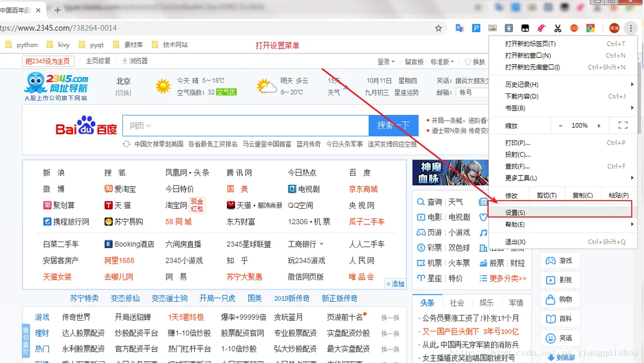Switch to the 社会 news tab
Screen dimensions: 644x363
point(457,302)
